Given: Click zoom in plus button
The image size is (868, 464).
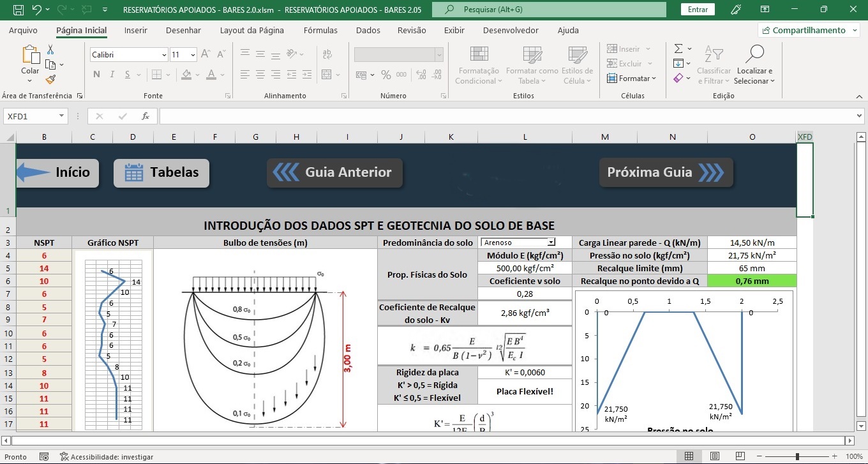Looking at the screenshot, I should (x=835, y=456).
